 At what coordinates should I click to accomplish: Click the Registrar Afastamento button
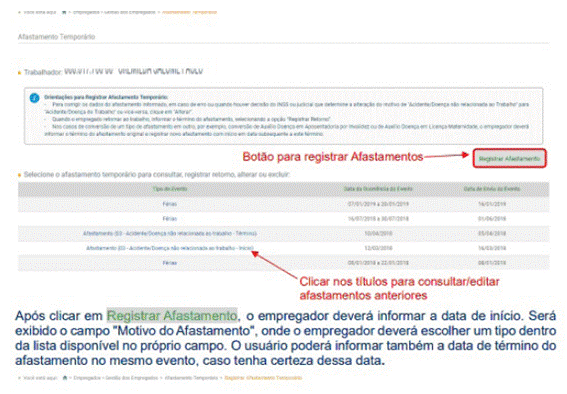509,159
